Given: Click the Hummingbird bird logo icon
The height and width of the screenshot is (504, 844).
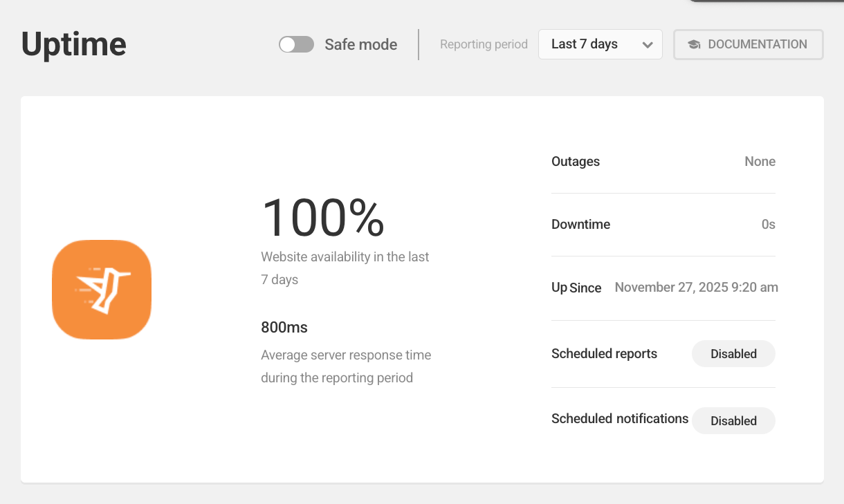Looking at the screenshot, I should 102,289.
